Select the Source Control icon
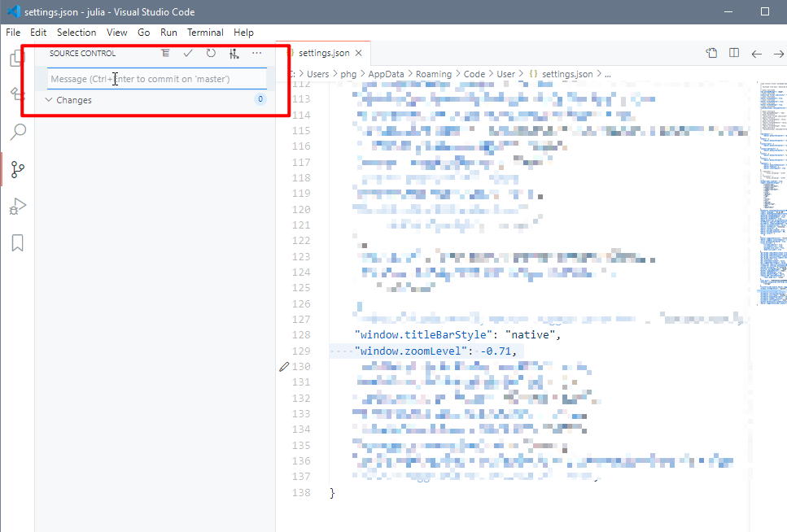The height and width of the screenshot is (532, 787). [18, 169]
